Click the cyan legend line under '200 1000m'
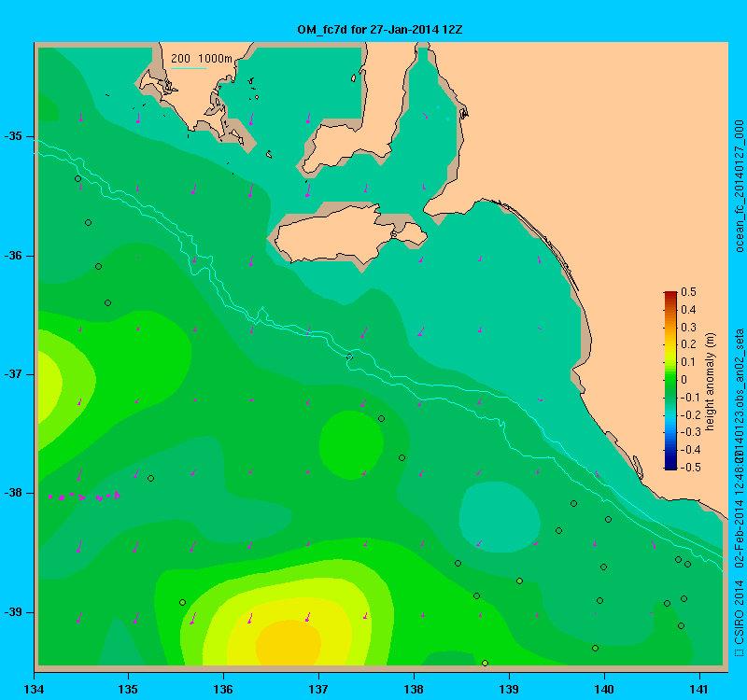This screenshot has height=700, width=747. [x=189, y=68]
